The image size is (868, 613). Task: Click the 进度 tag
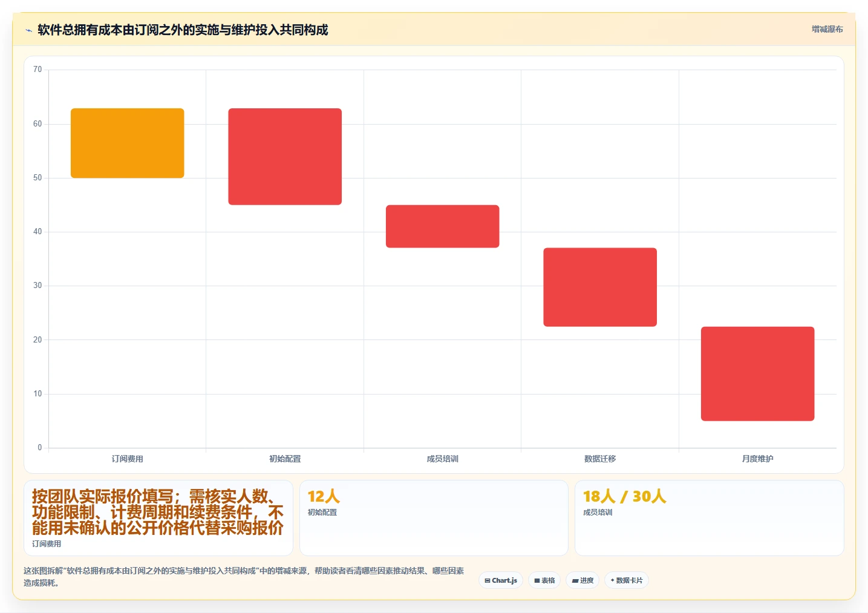(x=582, y=580)
